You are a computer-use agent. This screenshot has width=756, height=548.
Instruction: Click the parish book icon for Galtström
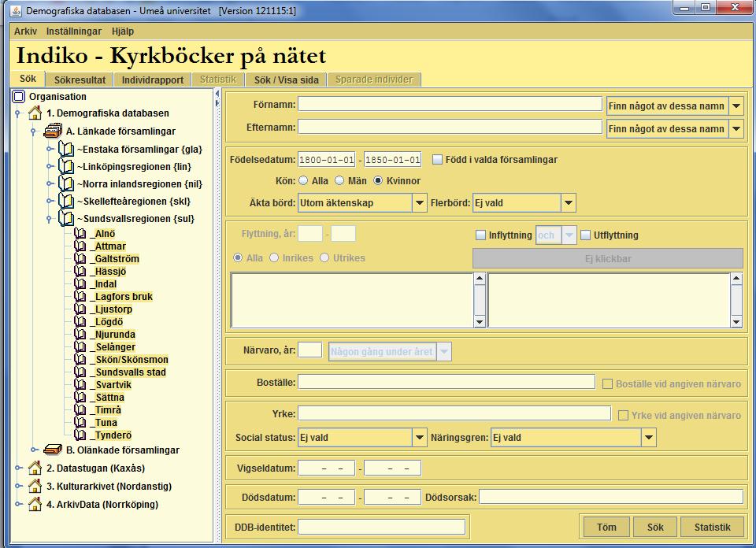(80, 258)
